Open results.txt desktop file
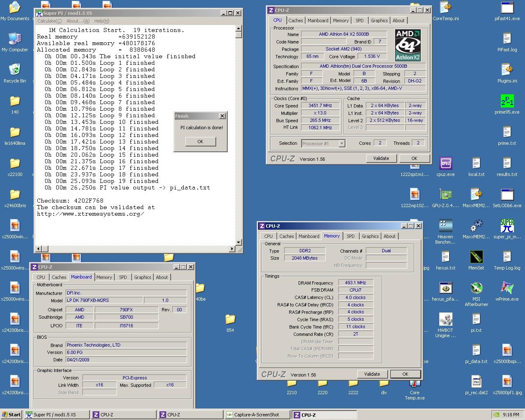The height and width of the screenshot is (420, 525). [x=507, y=167]
